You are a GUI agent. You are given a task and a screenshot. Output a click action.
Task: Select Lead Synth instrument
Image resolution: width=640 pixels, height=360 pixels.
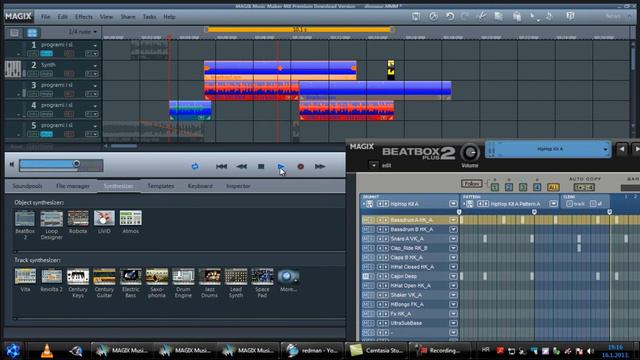pos(236,276)
